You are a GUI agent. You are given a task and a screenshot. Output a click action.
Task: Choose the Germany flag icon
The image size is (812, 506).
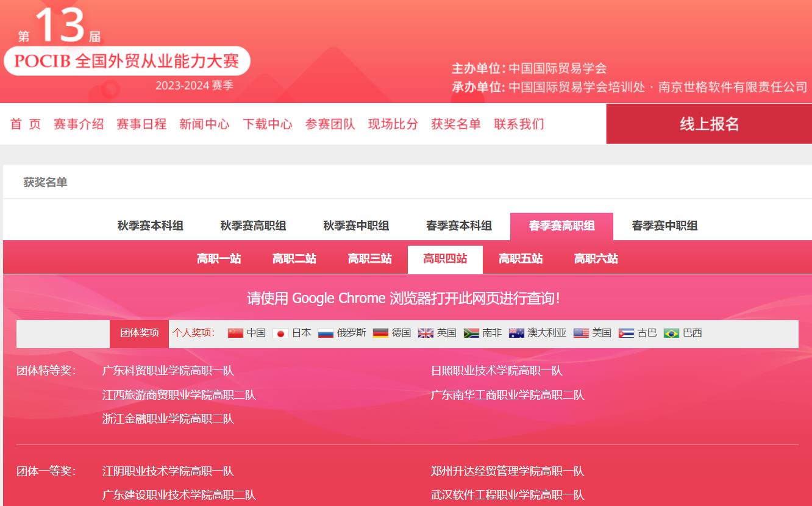point(380,333)
